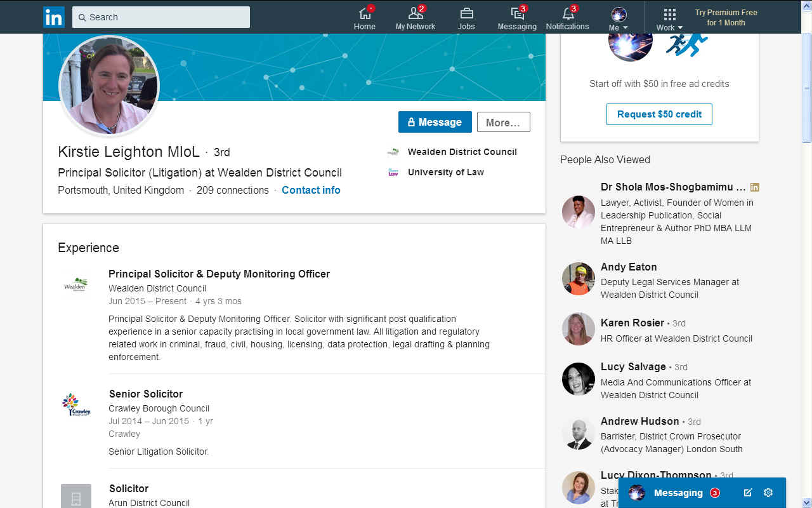Open Andy Eaton's profile

tap(629, 267)
